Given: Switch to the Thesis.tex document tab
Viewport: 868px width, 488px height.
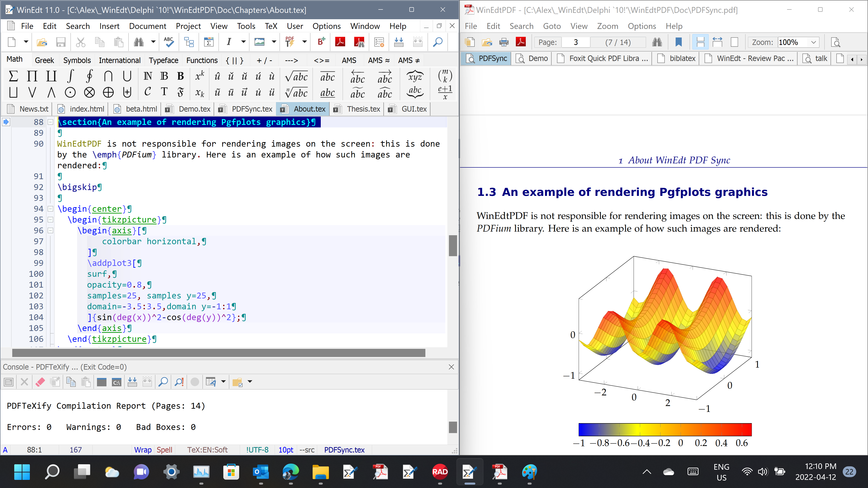Looking at the screenshot, I should (x=363, y=109).
